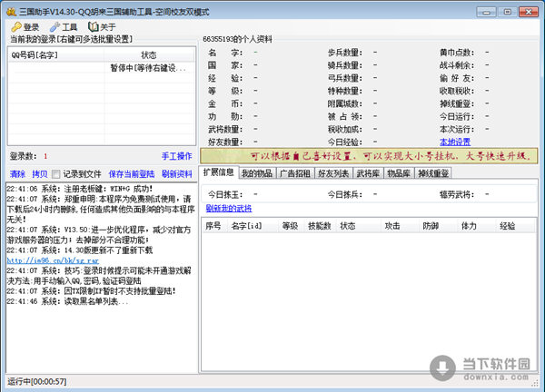Click the 手工操作 link

tap(177, 156)
